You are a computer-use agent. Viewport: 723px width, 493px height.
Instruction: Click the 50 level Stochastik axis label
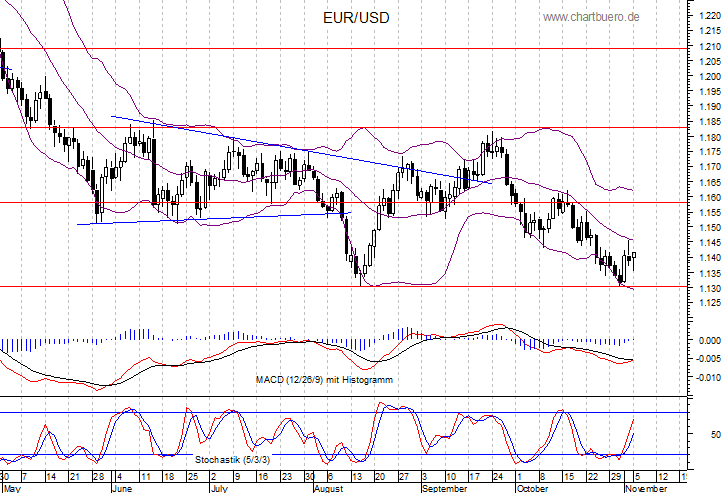point(713,435)
